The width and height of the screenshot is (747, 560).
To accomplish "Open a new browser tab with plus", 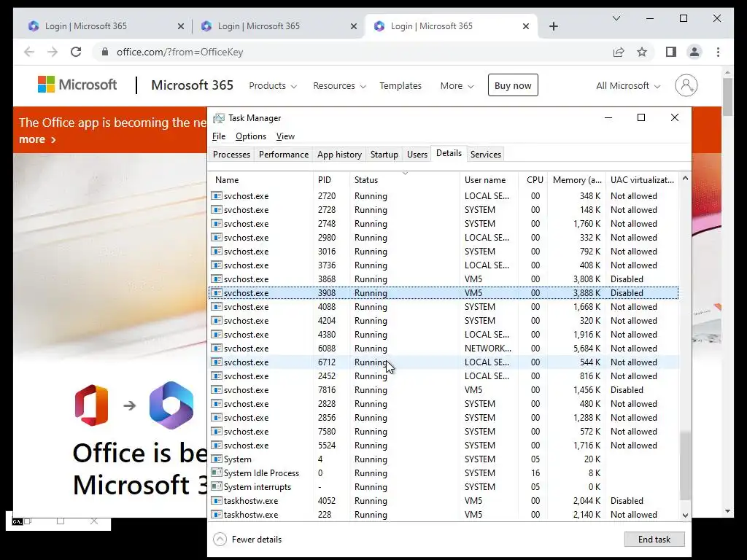I will pyautogui.click(x=554, y=26).
